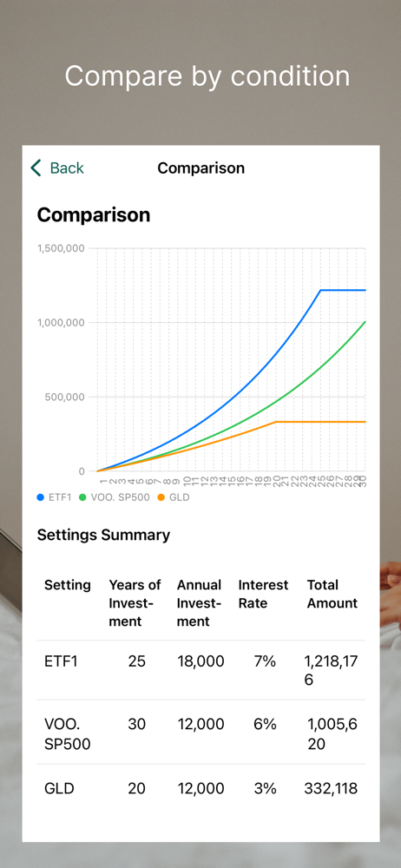Screen dimensions: 401x868
Task: Go back using the Back label
Action: coord(67,168)
